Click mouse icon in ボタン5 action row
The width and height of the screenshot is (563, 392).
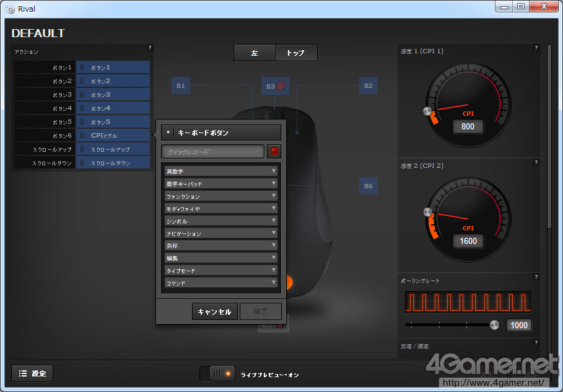tap(82, 122)
